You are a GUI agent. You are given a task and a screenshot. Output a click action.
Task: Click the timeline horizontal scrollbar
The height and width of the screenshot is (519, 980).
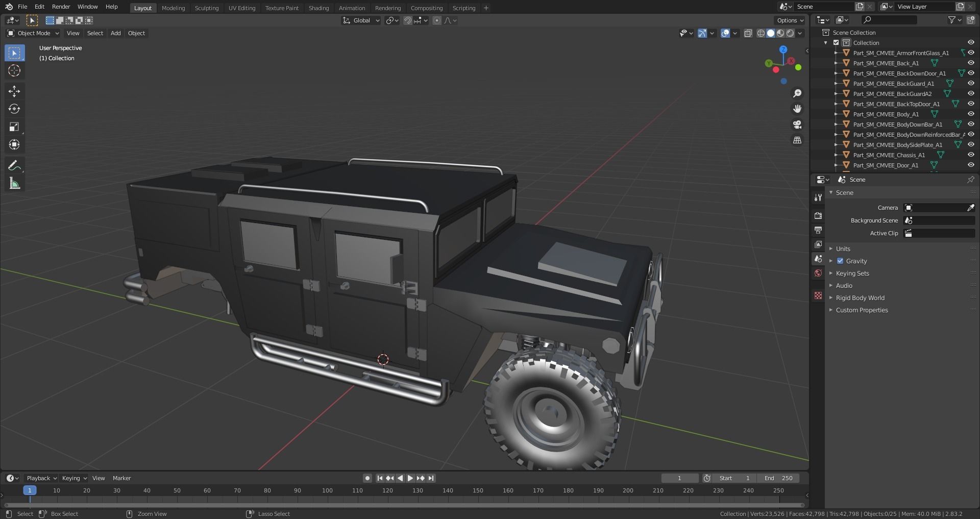point(404,505)
